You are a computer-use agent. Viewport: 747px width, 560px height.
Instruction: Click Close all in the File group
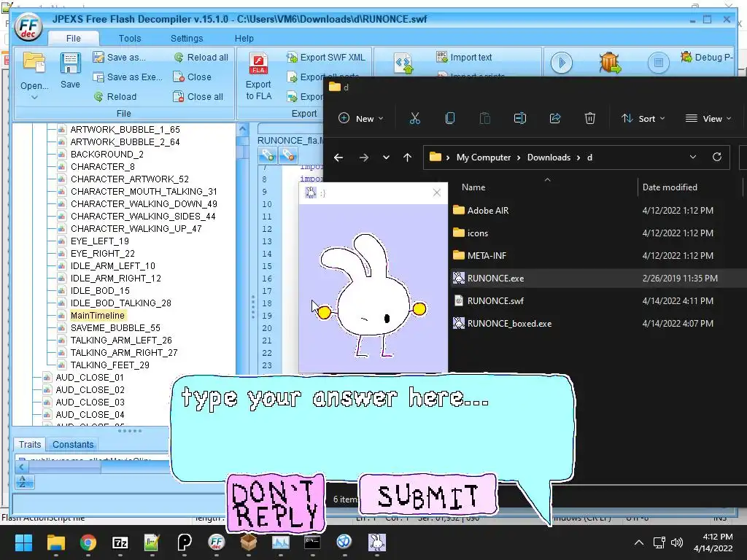coord(198,97)
